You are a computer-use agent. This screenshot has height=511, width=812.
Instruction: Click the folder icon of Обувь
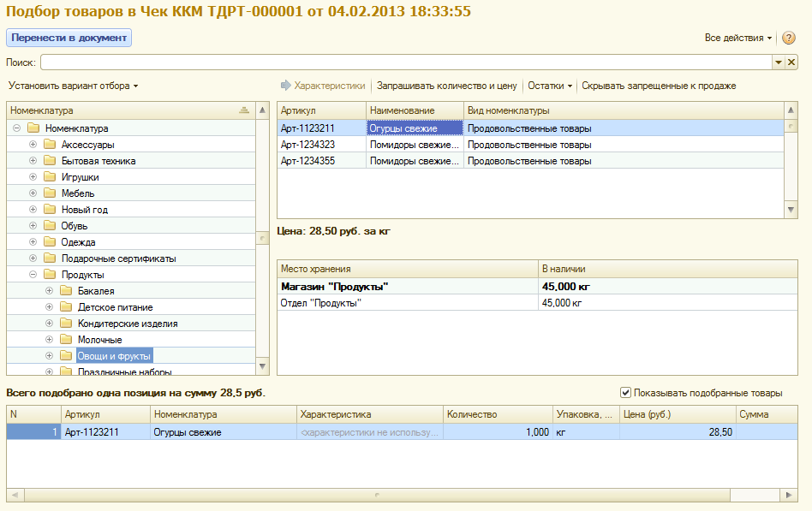50,226
